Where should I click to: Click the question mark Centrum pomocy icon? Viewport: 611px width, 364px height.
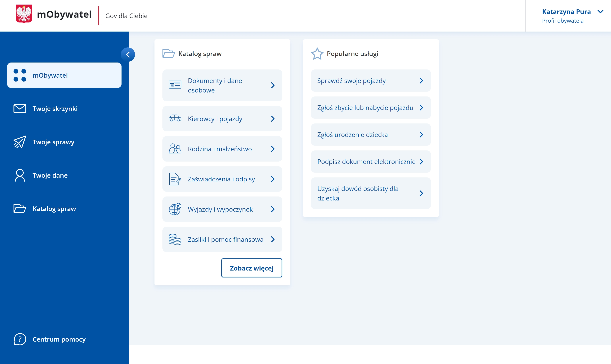point(20,339)
